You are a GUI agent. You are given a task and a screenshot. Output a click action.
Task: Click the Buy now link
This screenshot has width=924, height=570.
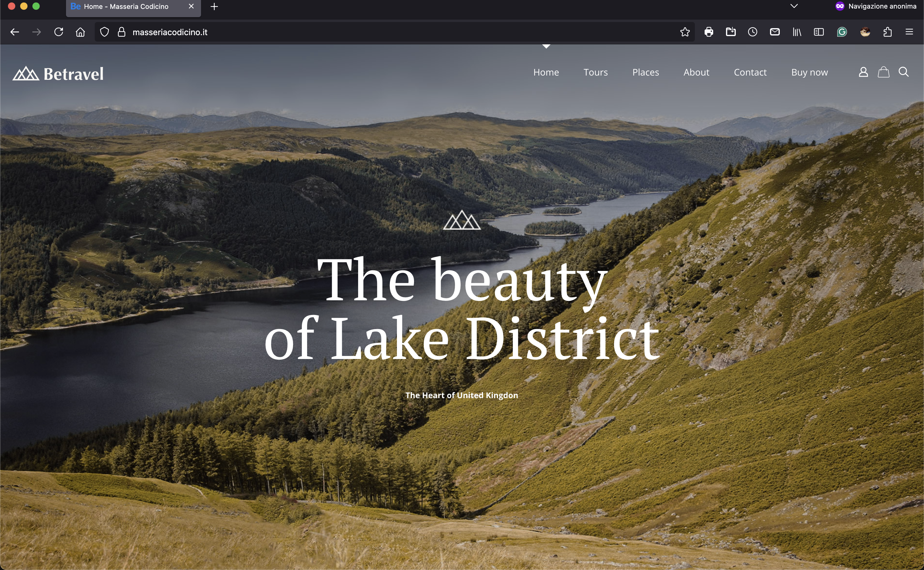[809, 72]
